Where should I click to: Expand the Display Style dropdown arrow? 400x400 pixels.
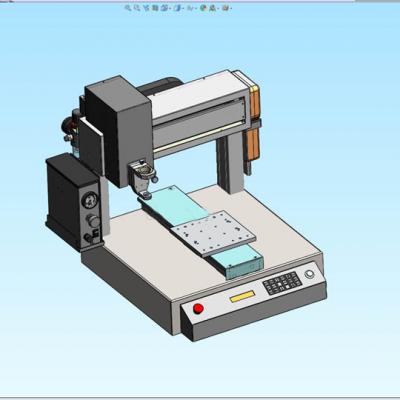[183, 8]
